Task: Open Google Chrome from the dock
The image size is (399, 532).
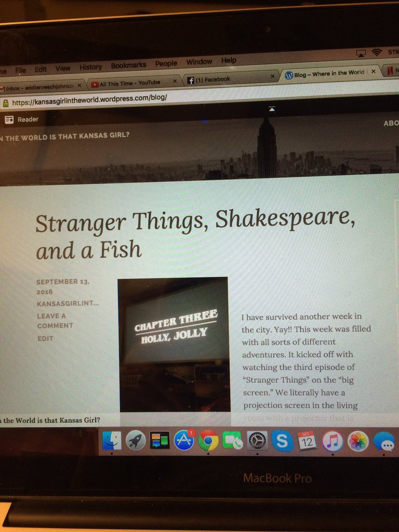Action: point(208,440)
